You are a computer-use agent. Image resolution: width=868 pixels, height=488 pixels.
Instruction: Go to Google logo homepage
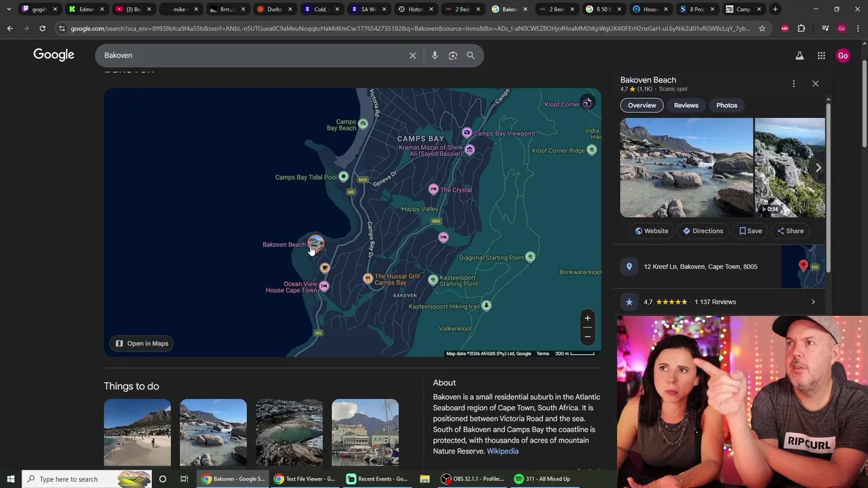[54, 55]
